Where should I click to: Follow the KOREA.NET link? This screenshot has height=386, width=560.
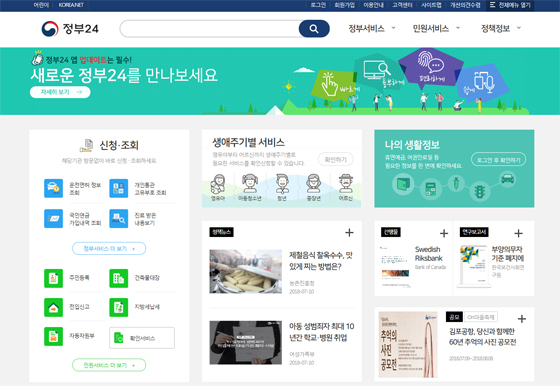pos(71,5)
